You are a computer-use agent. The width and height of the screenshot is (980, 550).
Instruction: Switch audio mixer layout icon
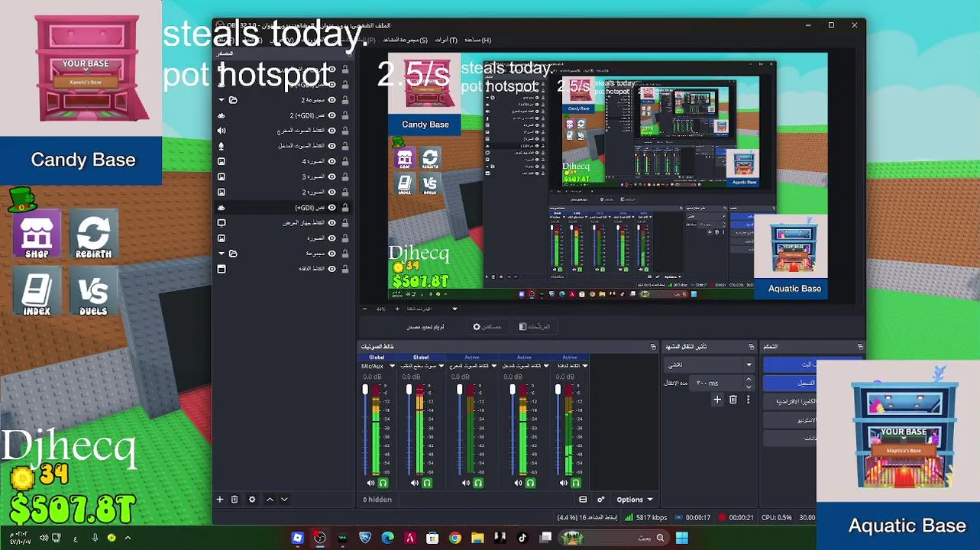pos(583,500)
